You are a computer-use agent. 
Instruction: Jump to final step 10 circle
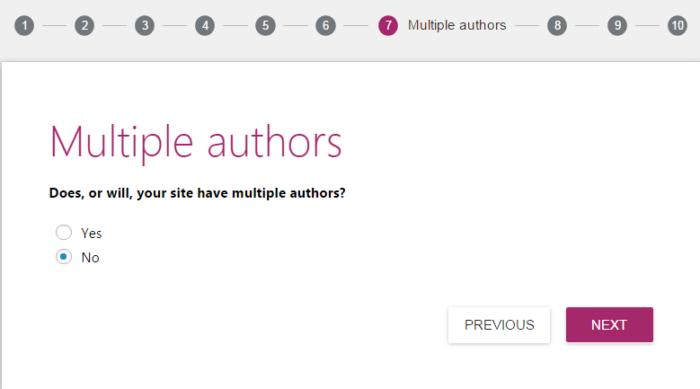[678, 25]
